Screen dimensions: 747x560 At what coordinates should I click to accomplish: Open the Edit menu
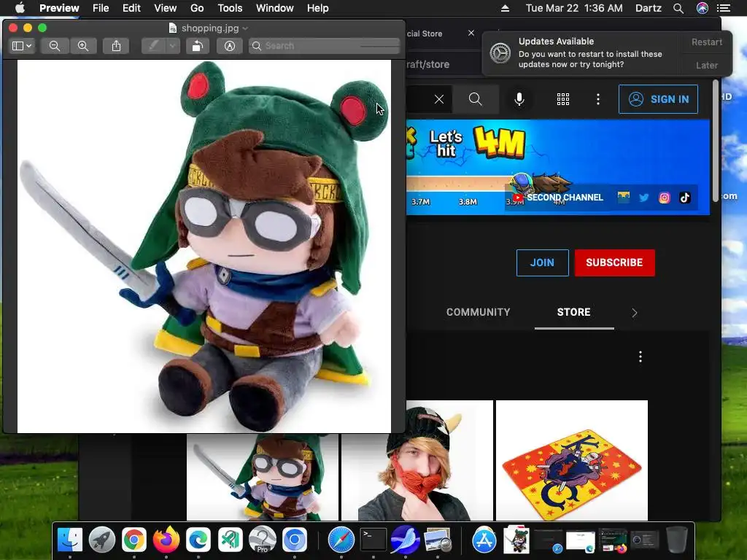[x=131, y=8]
